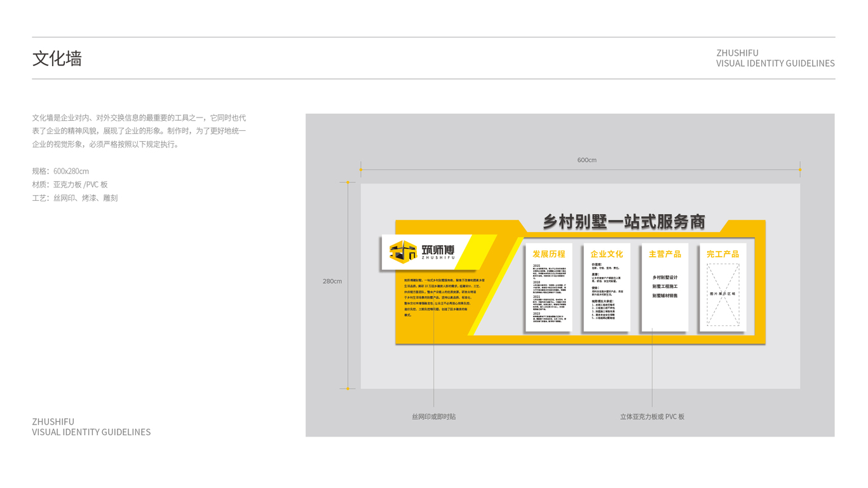868x488 pixels.
Task: Click the 图片展示区域 image placeholder
Action: tap(723, 295)
